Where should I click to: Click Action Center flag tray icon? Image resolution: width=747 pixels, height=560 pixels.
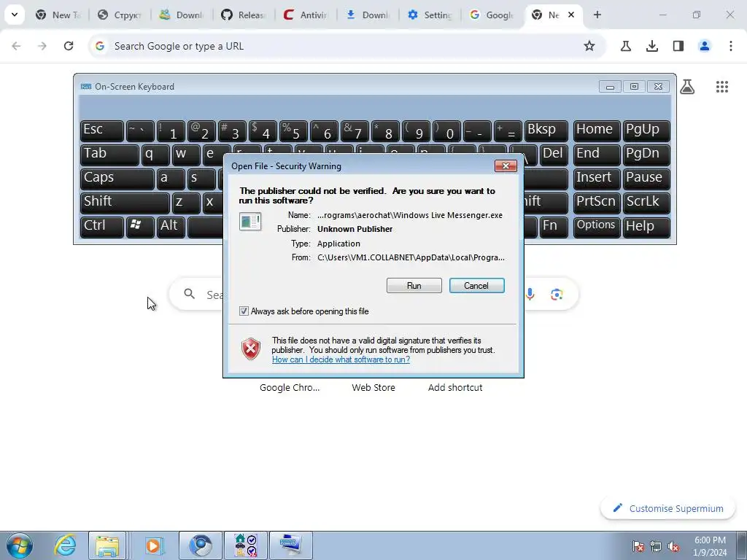click(x=638, y=546)
